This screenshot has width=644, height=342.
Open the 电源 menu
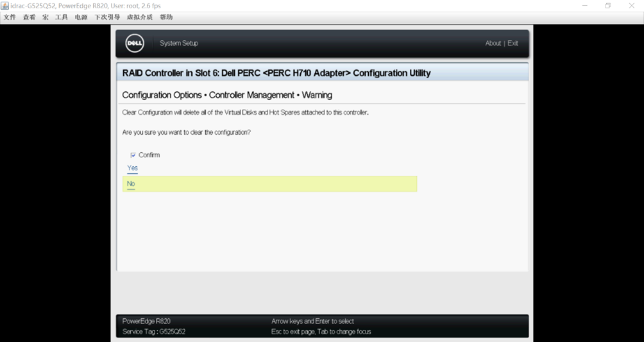coord(81,17)
